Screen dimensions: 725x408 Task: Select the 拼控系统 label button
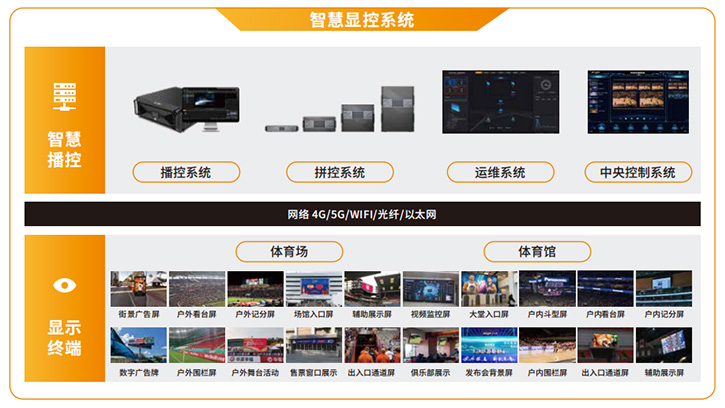340,172
